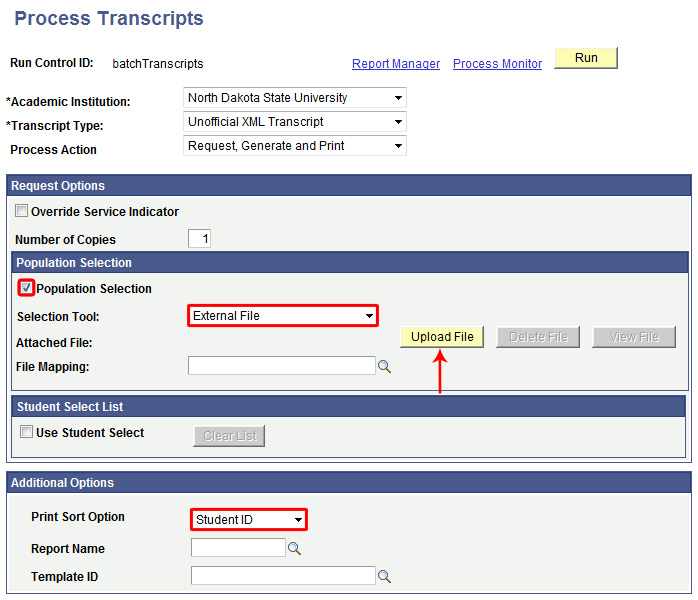Click the Clear List button
The width and height of the screenshot is (698, 600).
point(229,436)
